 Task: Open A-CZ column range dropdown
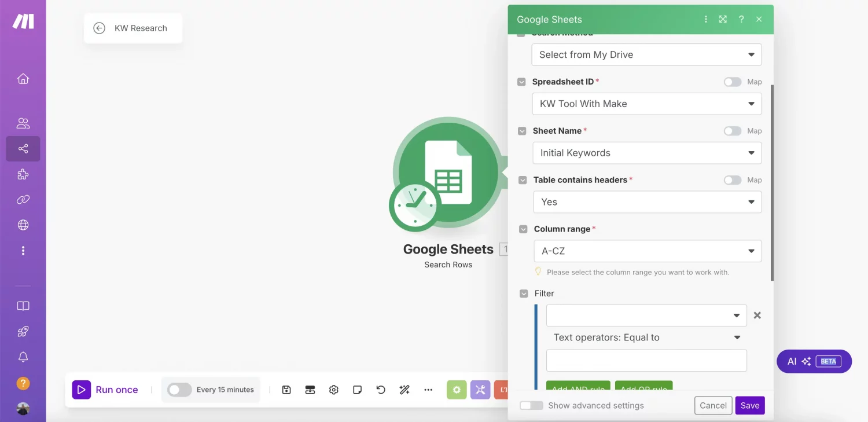[648, 251]
